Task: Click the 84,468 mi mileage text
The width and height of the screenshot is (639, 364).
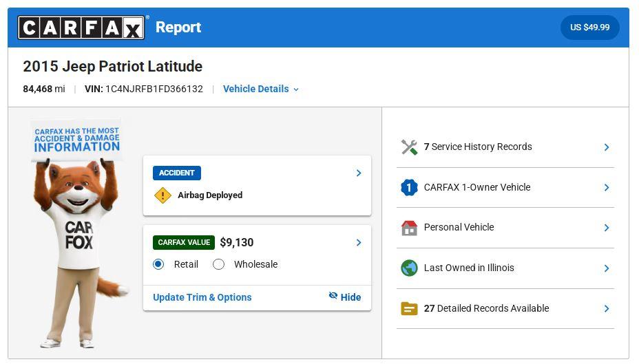Action: 44,89
